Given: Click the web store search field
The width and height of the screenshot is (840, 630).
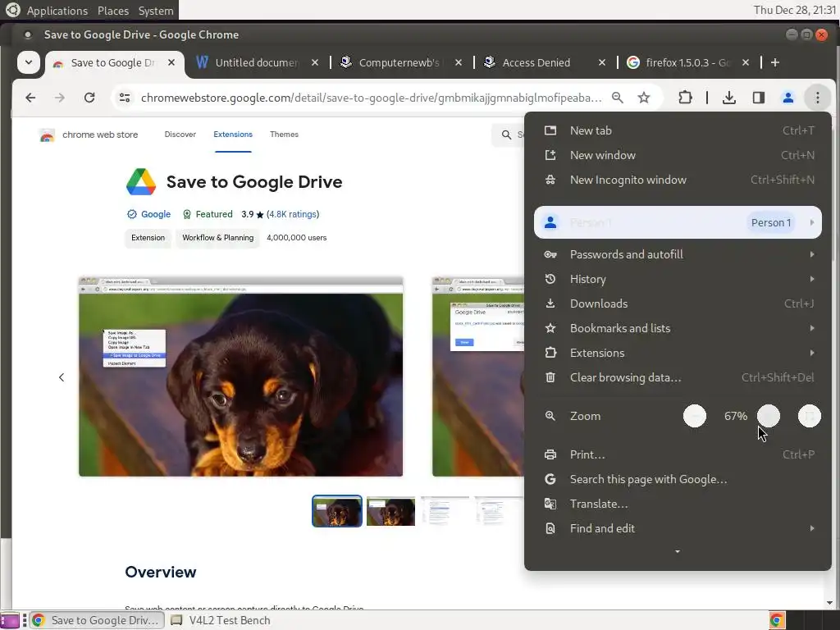Looking at the screenshot, I should 509,135.
